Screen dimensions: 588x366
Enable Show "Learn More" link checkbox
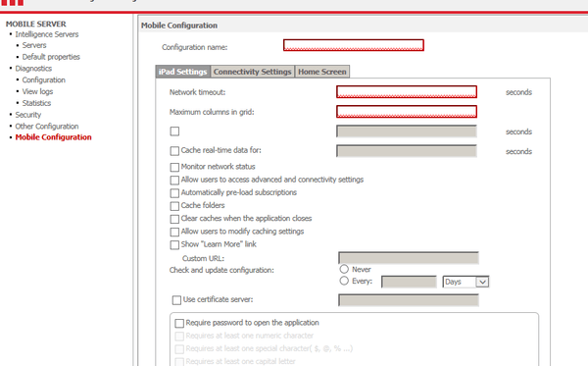pyautogui.click(x=174, y=244)
